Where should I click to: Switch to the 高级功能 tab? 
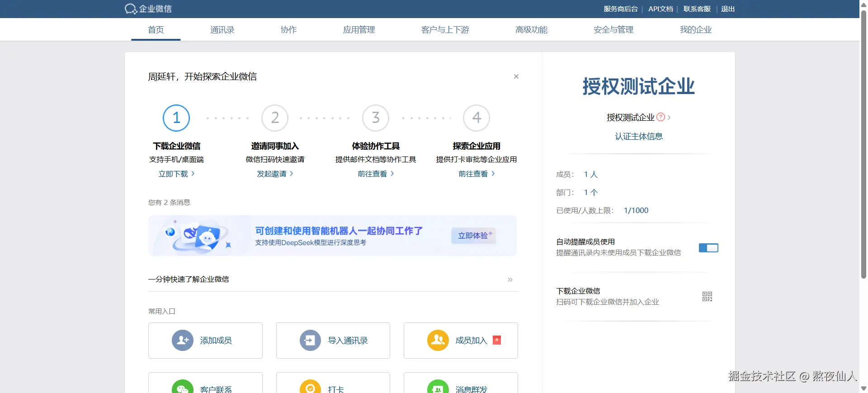(x=531, y=30)
